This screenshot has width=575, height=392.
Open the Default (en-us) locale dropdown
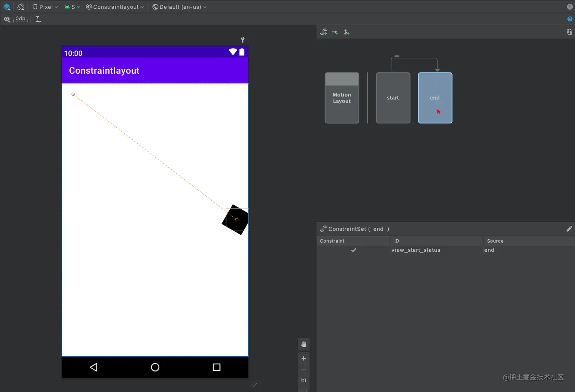[179, 7]
